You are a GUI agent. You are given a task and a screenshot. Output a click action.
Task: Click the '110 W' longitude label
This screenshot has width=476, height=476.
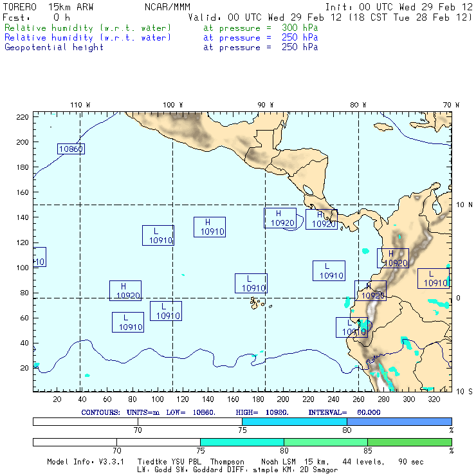[80, 105]
